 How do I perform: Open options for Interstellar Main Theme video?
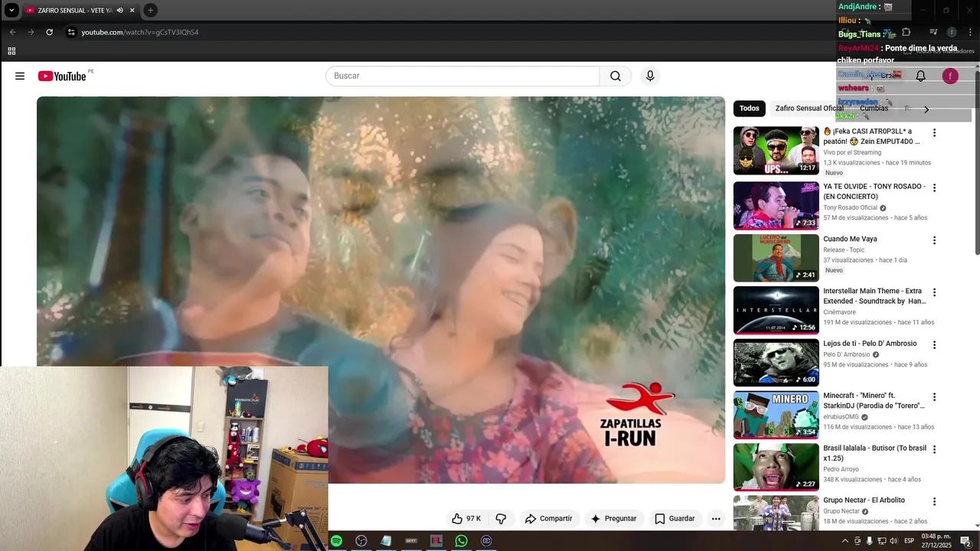[934, 292]
